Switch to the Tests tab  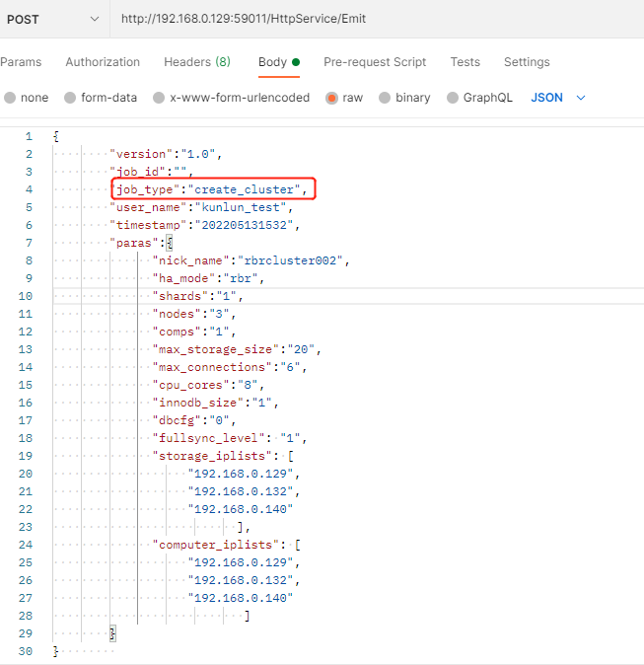click(x=465, y=62)
